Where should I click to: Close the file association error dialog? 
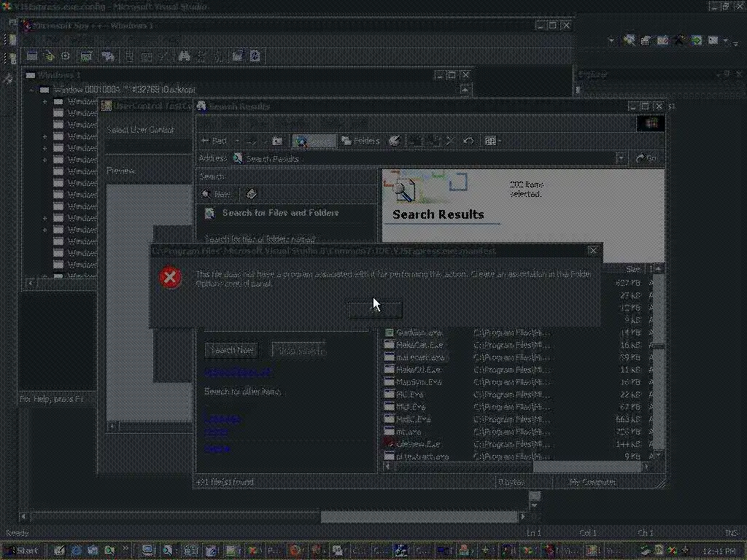click(x=593, y=251)
